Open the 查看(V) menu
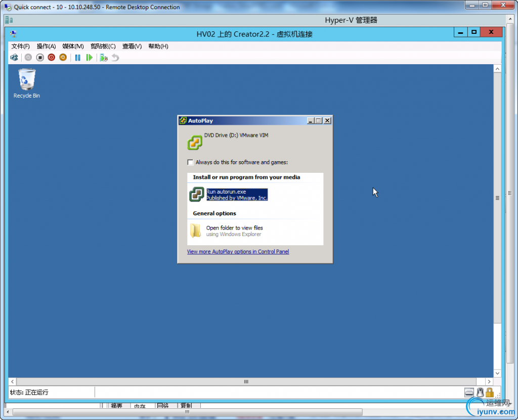 pyautogui.click(x=132, y=46)
